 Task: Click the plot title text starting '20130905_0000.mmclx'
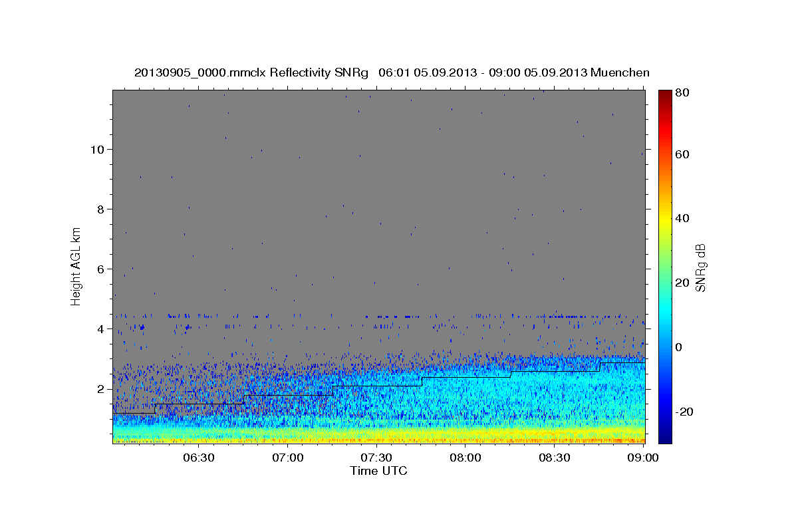tap(392, 72)
